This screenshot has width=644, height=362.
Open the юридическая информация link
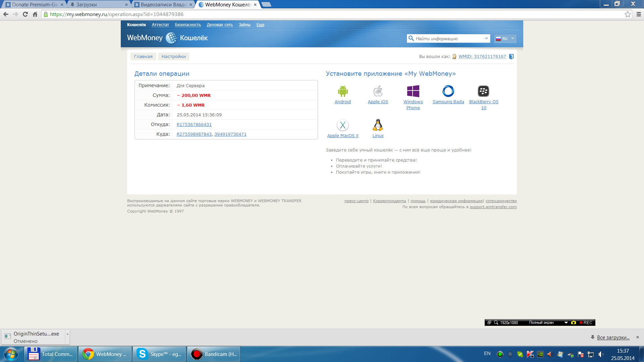click(456, 201)
